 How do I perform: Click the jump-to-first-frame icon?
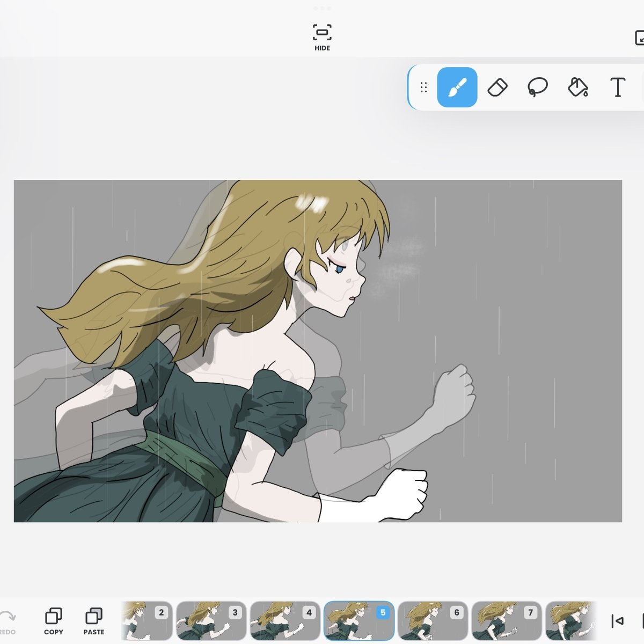point(616,620)
